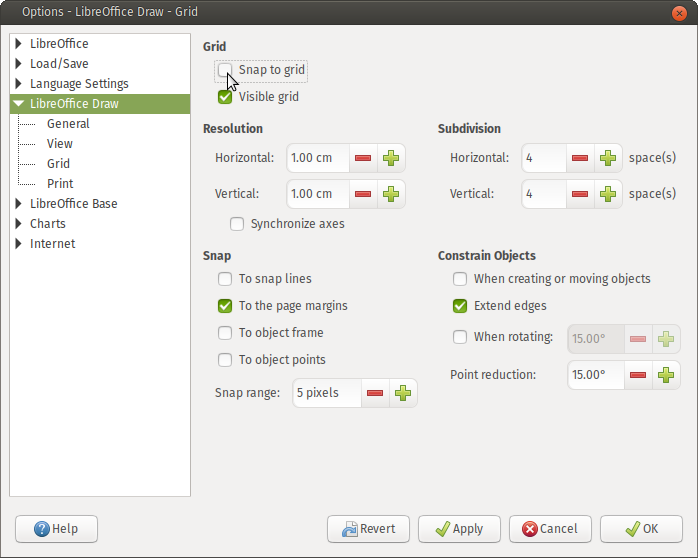
Task: Expand Language Settings tree node
Action: click(18, 84)
